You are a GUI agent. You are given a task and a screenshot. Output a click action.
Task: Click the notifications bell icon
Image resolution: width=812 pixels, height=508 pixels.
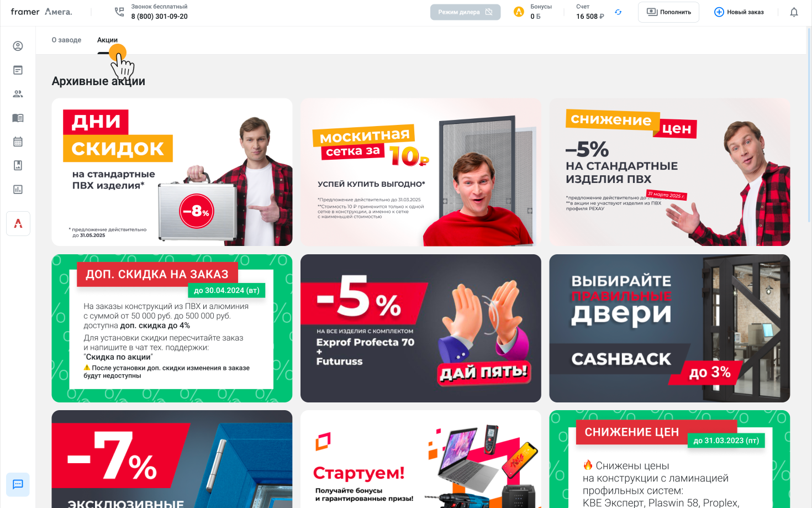[x=794, y=12]
